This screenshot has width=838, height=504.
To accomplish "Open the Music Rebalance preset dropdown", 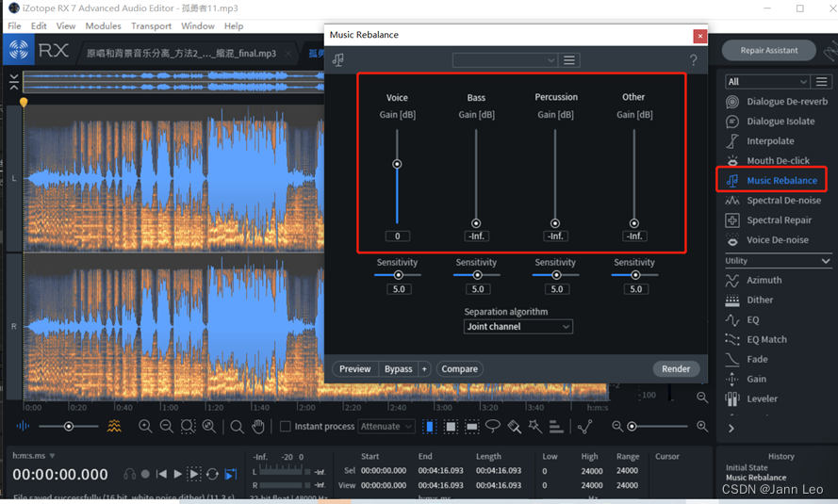I will pyautogui.click(x=505, y=60).
